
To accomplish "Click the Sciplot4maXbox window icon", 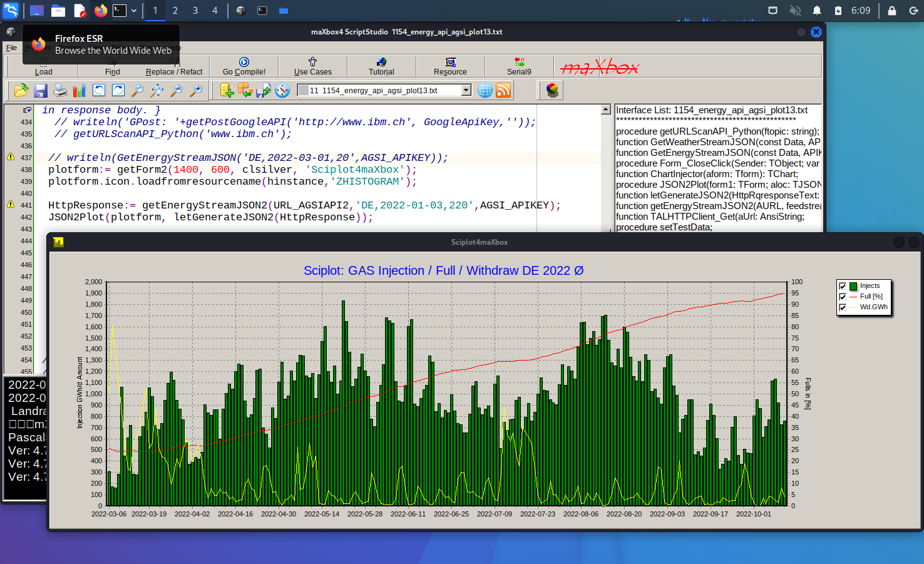I will pos(58,242).
